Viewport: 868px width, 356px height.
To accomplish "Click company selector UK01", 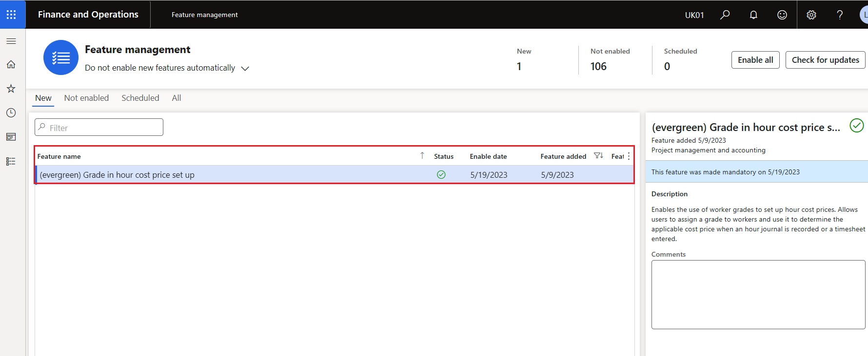I will coord(694,15).
